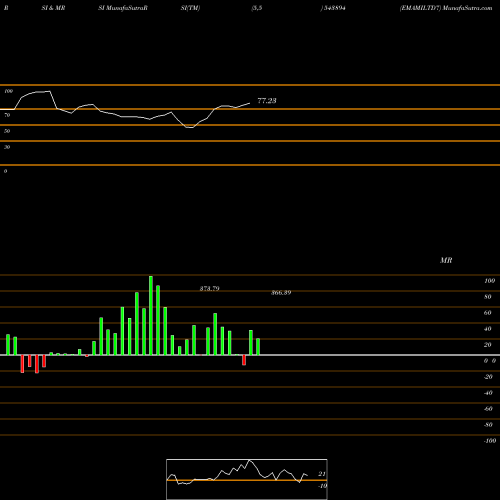500x500 pixels.
Task: Click the 873.79 value on the MR chart
Action: point(210,289)
